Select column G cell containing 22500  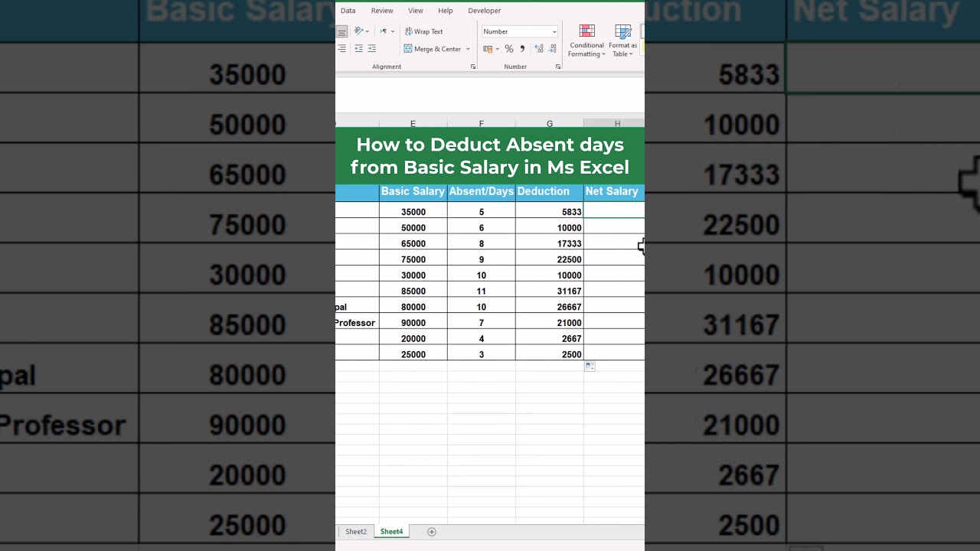pos(549,259)
